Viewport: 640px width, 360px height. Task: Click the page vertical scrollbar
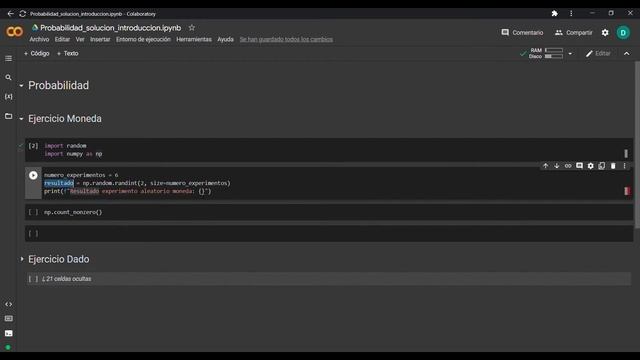click(x=637, y=145)
